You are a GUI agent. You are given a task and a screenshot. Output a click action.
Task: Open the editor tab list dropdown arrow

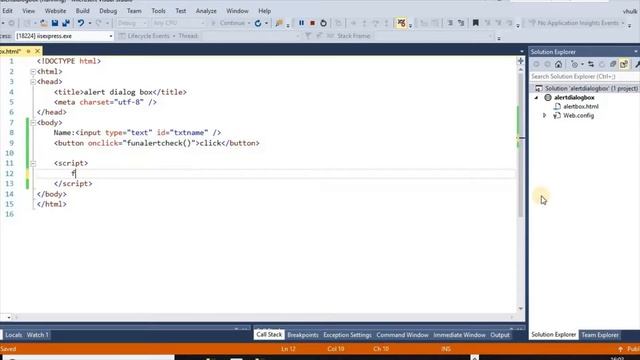tap(522, 51)
